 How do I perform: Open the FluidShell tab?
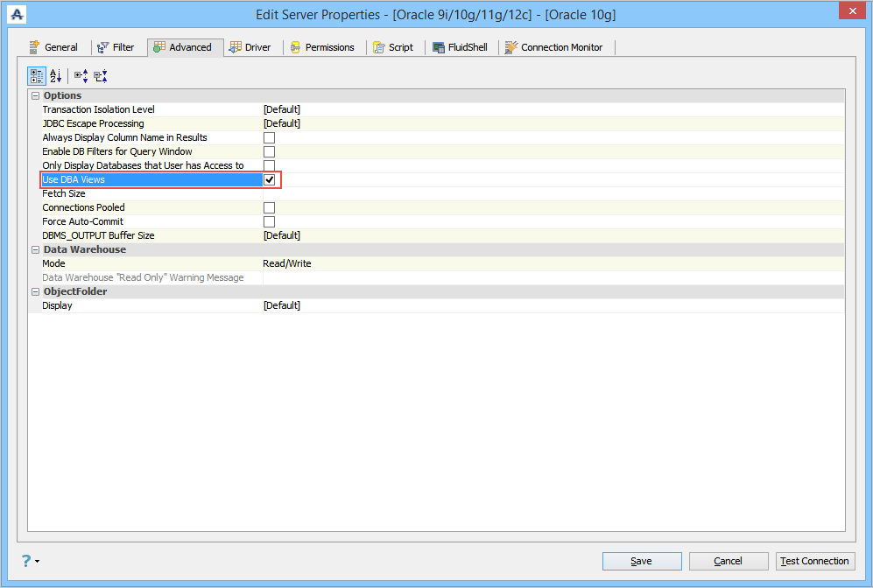click(461, 47)
